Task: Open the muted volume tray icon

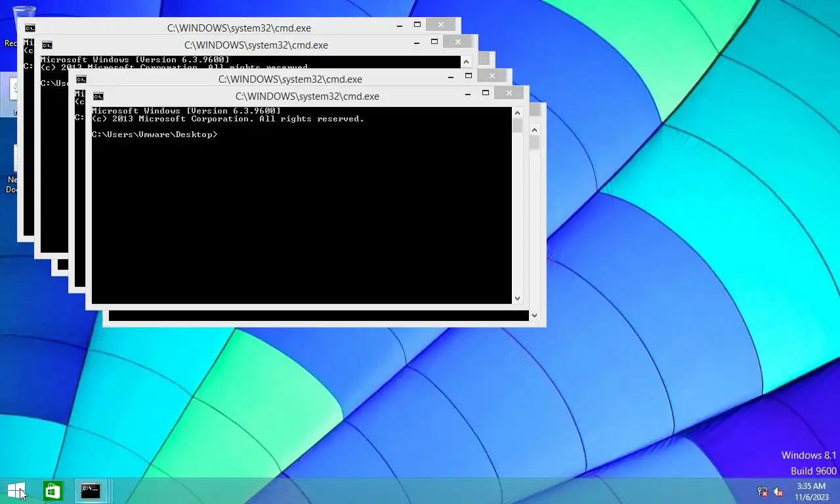Action: pyautogui.click(x=778, y=492)
